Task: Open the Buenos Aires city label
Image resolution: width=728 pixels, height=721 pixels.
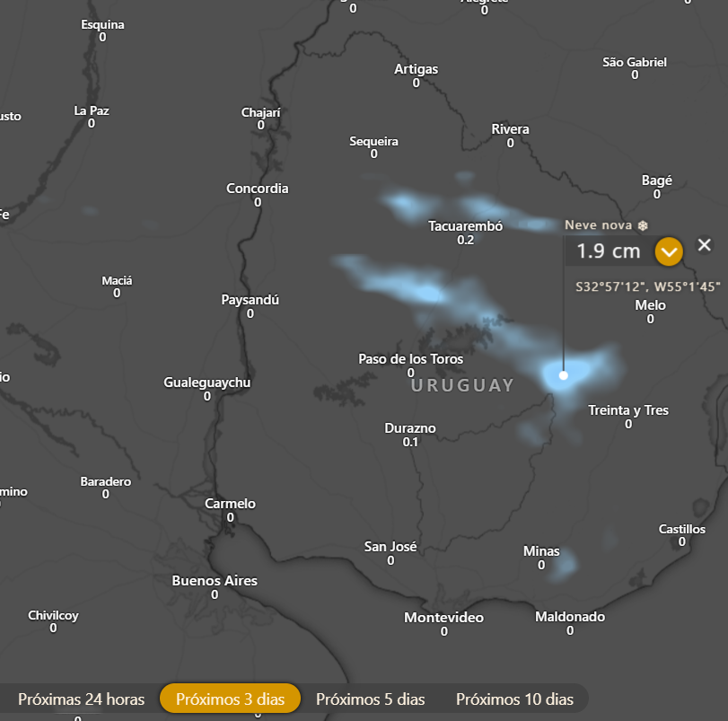Action: [215, 581]
